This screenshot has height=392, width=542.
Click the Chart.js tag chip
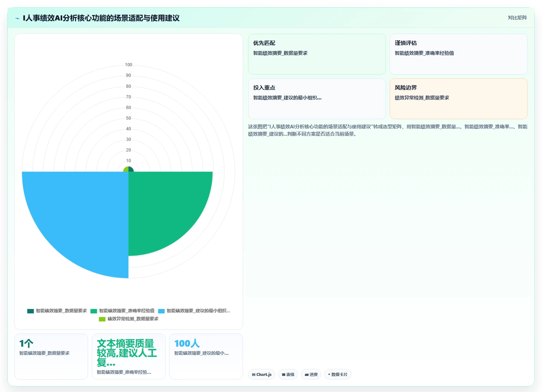pyautogui.click(x=262, y=374)
